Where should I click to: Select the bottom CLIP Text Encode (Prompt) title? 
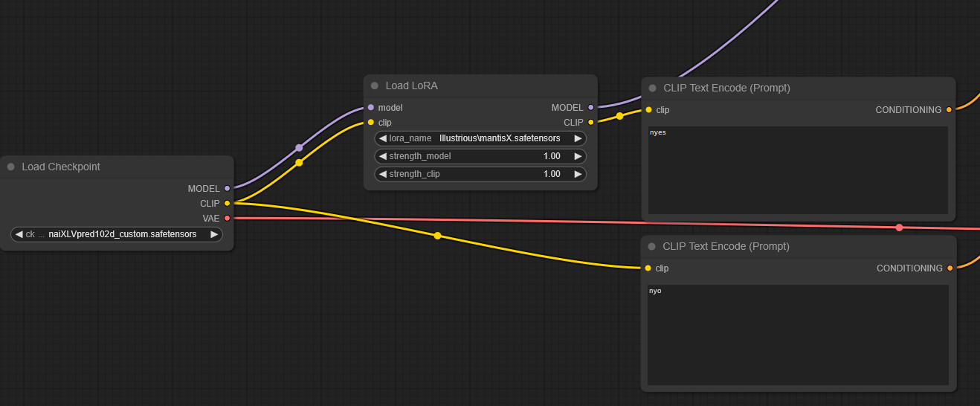(726, 246)
